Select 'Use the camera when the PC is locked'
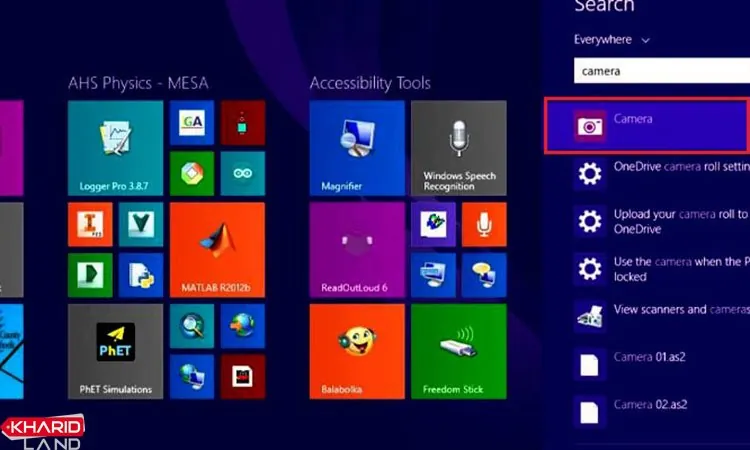750x450 pixels. click(x=662, y=269)
